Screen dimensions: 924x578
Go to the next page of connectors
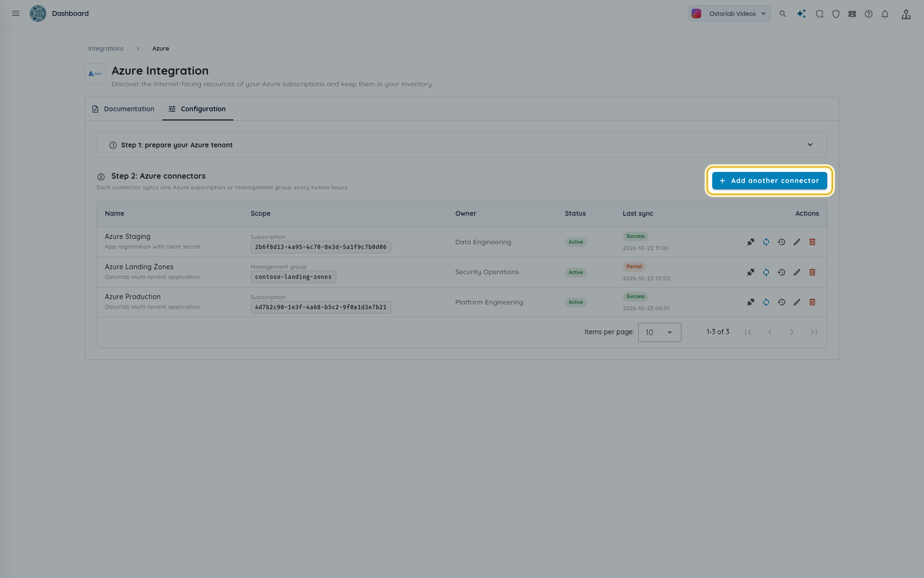792,332
